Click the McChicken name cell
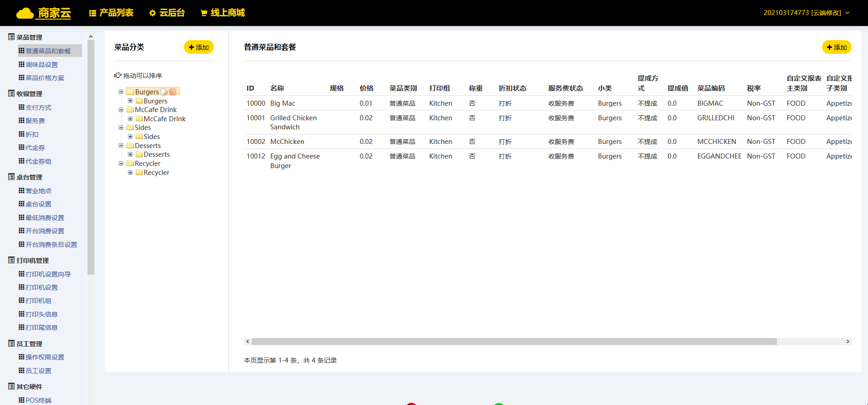The height and width of the screenshot is (405, 868). [287, 142]
